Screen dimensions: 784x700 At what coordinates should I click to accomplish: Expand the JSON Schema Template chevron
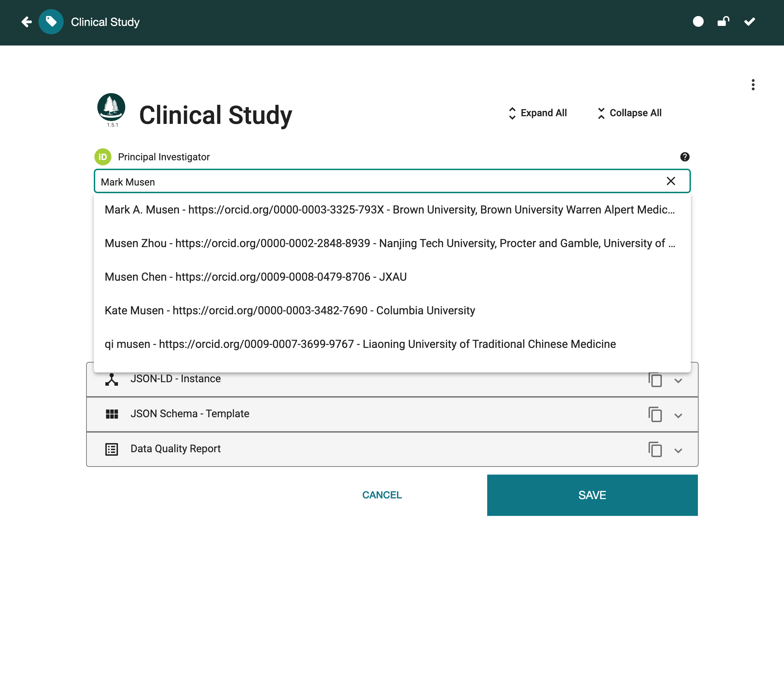click(x=678, y=415)
